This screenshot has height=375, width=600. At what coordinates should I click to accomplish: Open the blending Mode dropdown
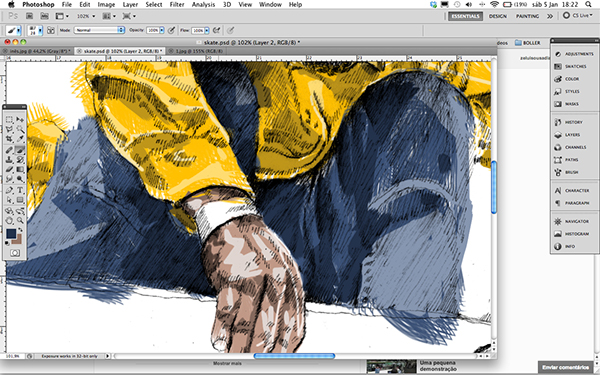pyautogui.click(x=99, y=30)
